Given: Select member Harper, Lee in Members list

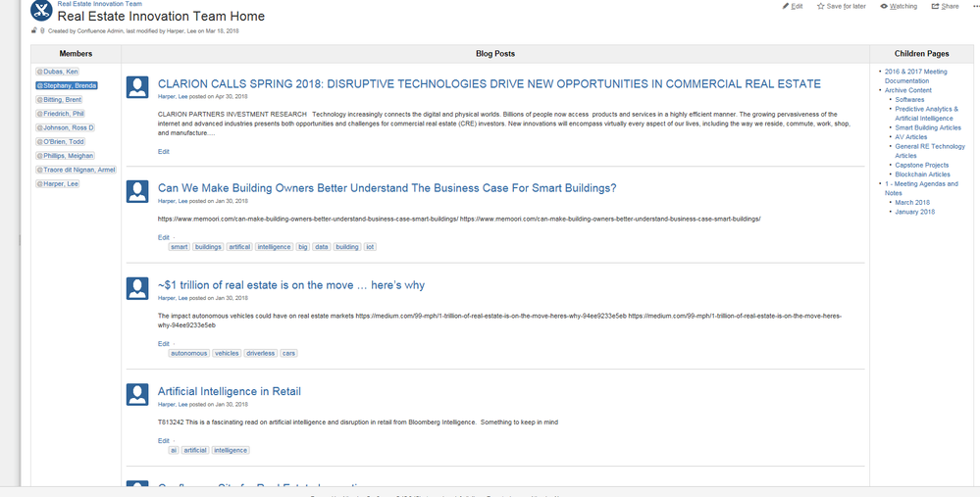Looking at the screenshot, I should (58, 184).
